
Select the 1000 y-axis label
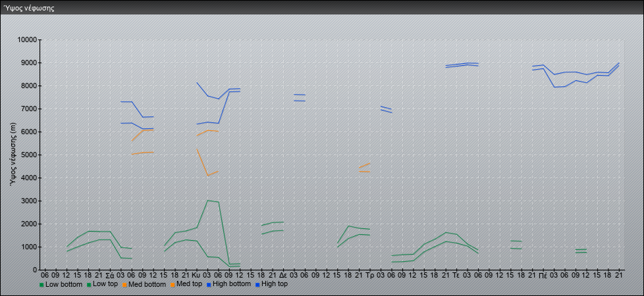pos(29,247)
